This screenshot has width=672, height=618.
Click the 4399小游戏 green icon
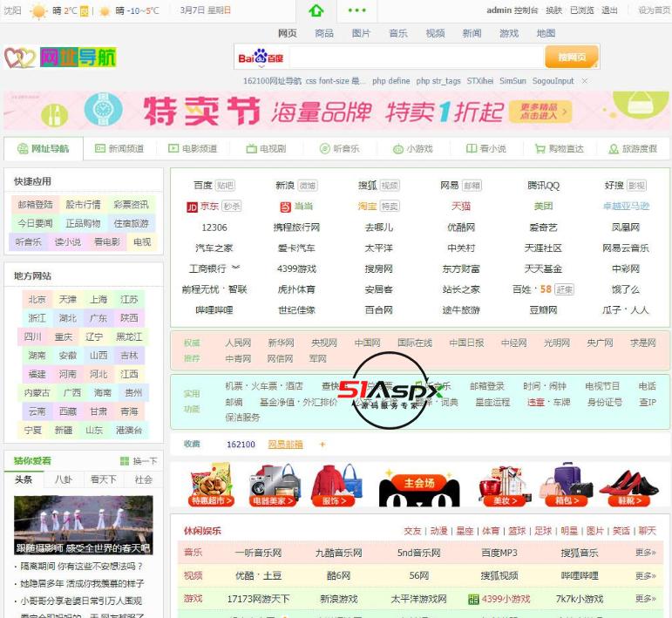[x=473, y=599]
